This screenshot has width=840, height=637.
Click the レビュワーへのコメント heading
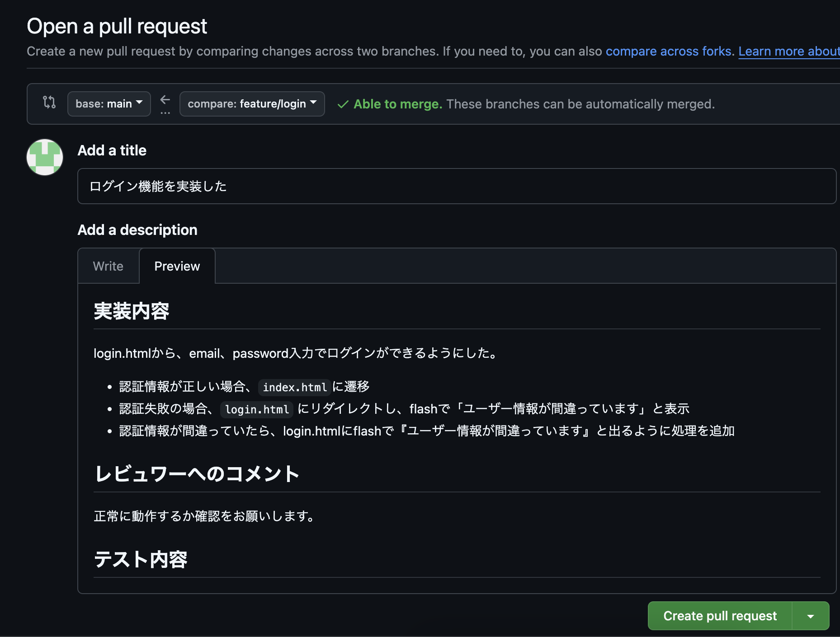196,473
